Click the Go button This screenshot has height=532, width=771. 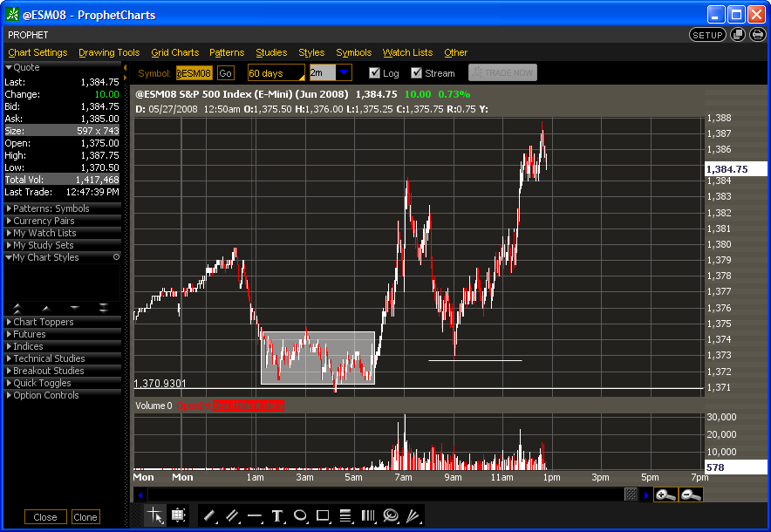(x=226, y=73)
